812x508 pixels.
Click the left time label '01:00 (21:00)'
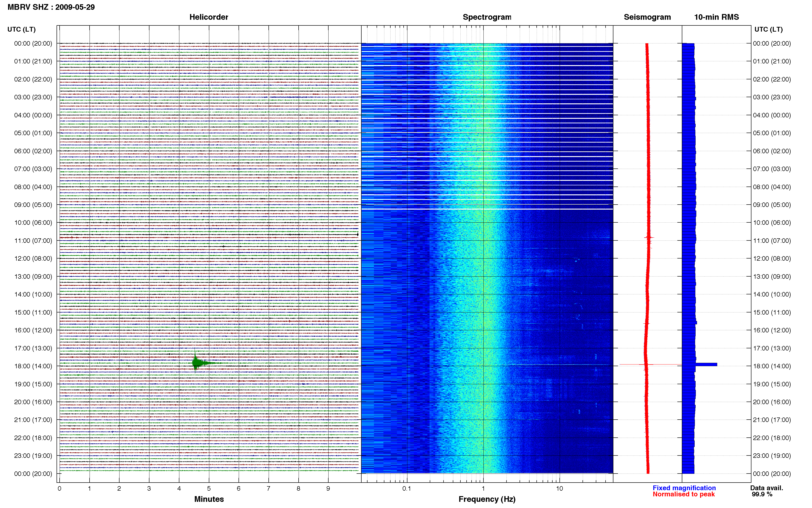[x=33, y=61]
